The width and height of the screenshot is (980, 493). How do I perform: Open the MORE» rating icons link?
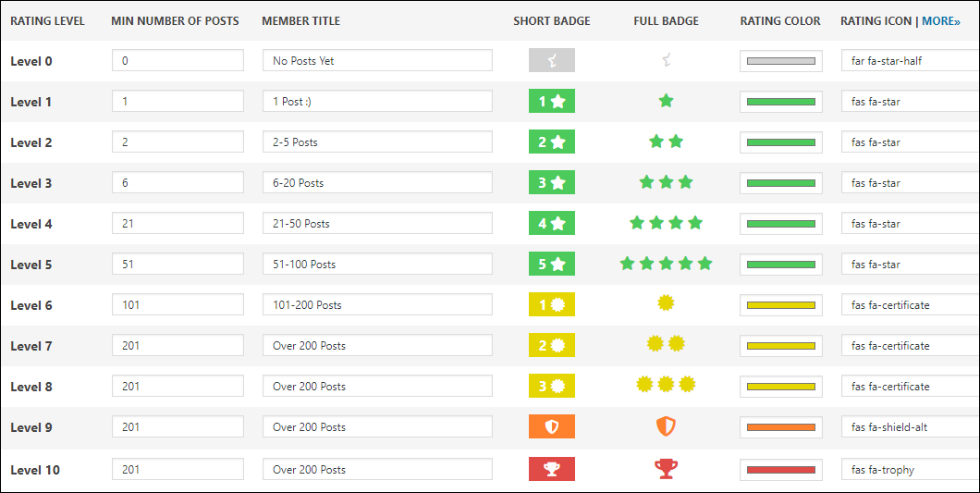[x=941, y=20]
